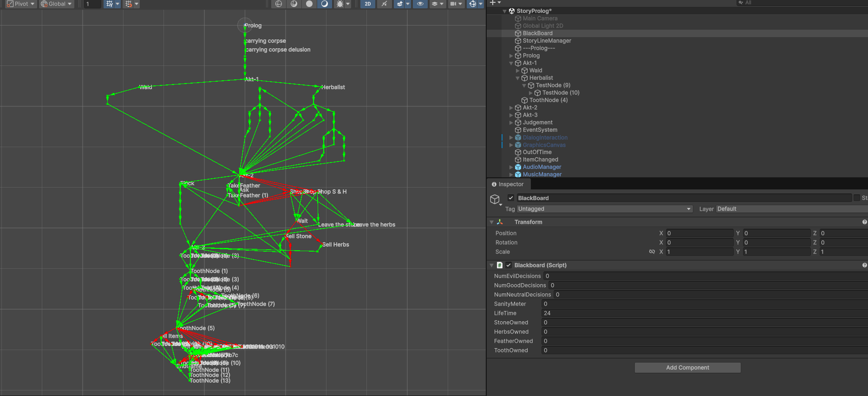Click the Add Component button

pyautogui.click(x=687, y=368)
